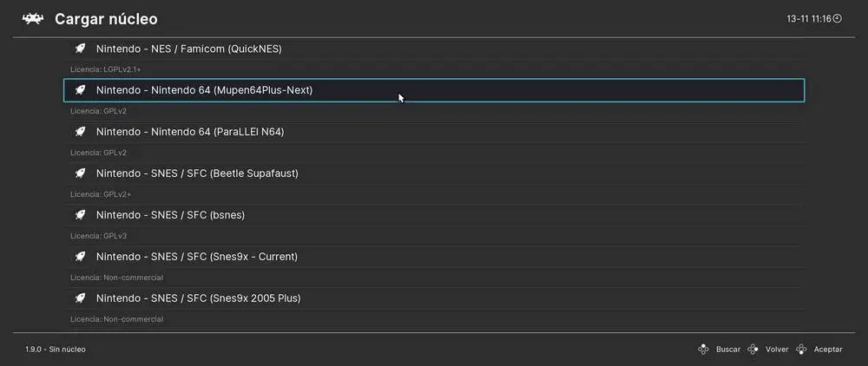This screenshot has height=366, width=868.
Task: Click rocket icon beside QuickNES core
Action: pos(80,49)
